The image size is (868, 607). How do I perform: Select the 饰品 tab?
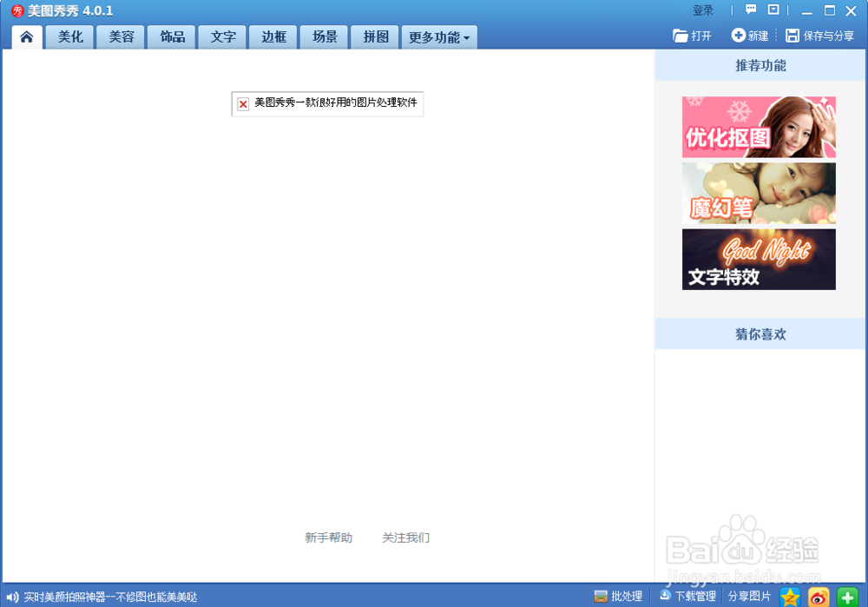pyautogui.click(x=172, y=37)
